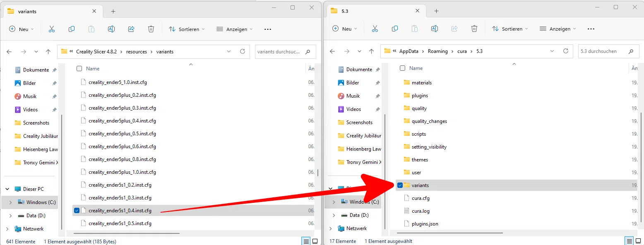
Task: Go up one folder level in variants window
Action: pyautogui.click(x=48, y=52)
